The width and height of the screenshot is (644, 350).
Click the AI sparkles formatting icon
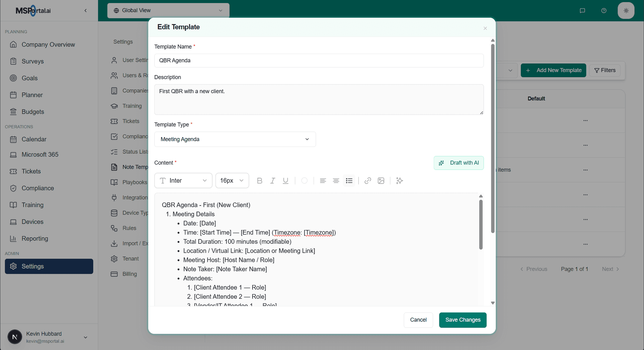[399, 181]
